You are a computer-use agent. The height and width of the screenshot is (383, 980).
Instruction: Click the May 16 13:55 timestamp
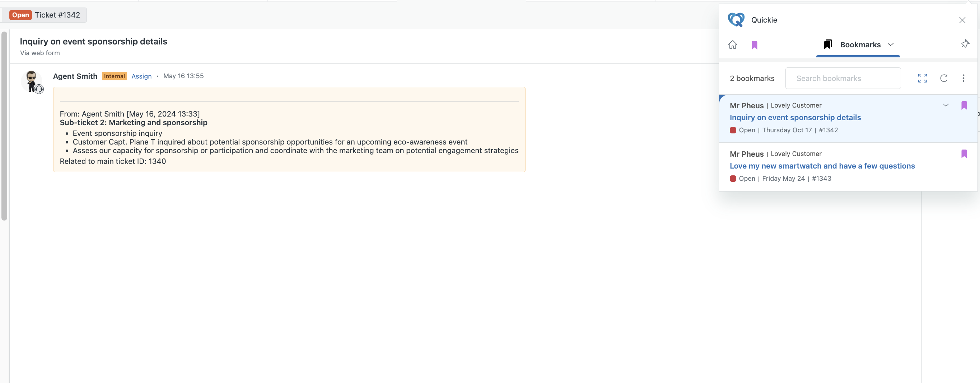coord(183,76)
